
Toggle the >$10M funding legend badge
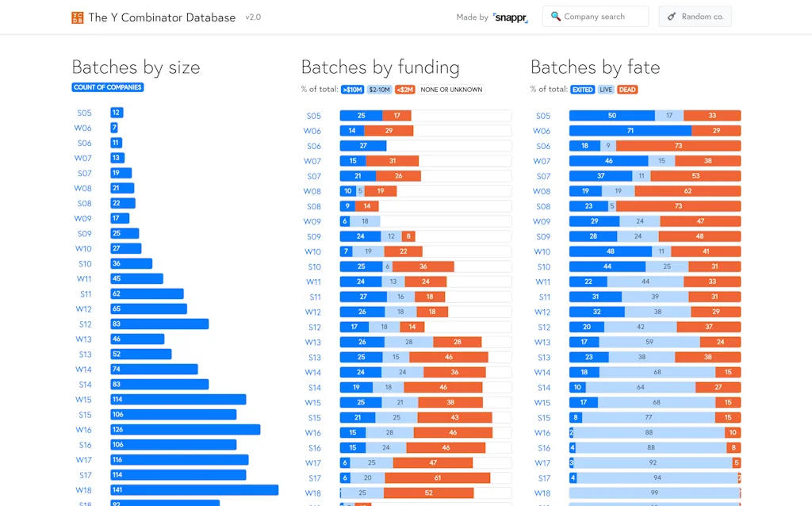point(352,90)
